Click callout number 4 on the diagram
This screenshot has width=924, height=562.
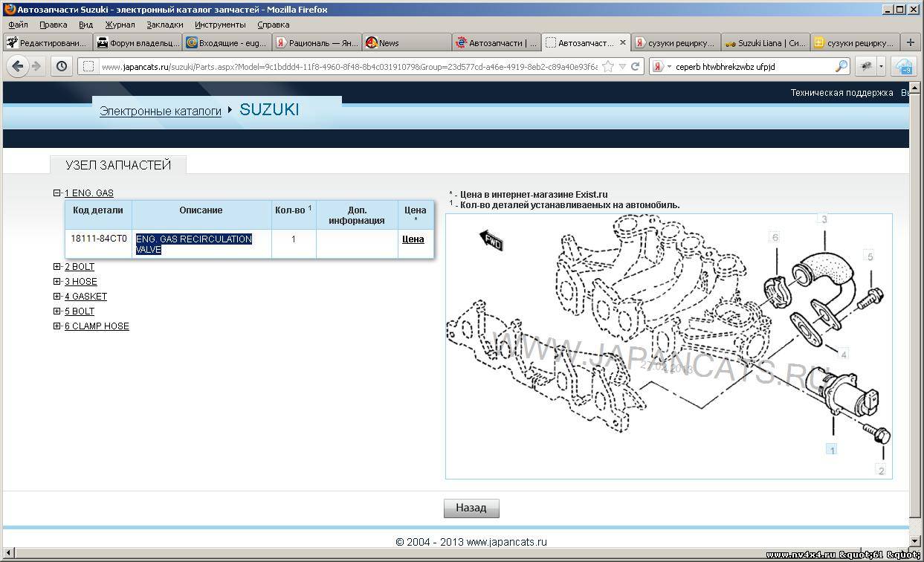844,355
